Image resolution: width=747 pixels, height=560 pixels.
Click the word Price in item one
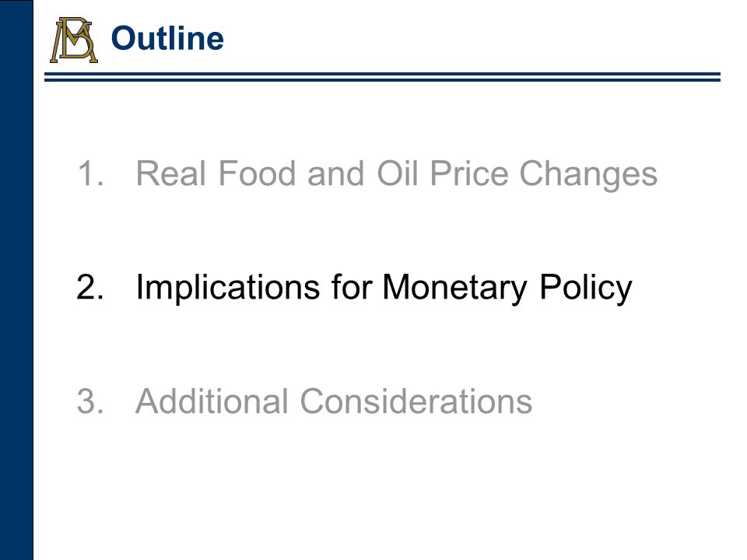pos(469,173)
